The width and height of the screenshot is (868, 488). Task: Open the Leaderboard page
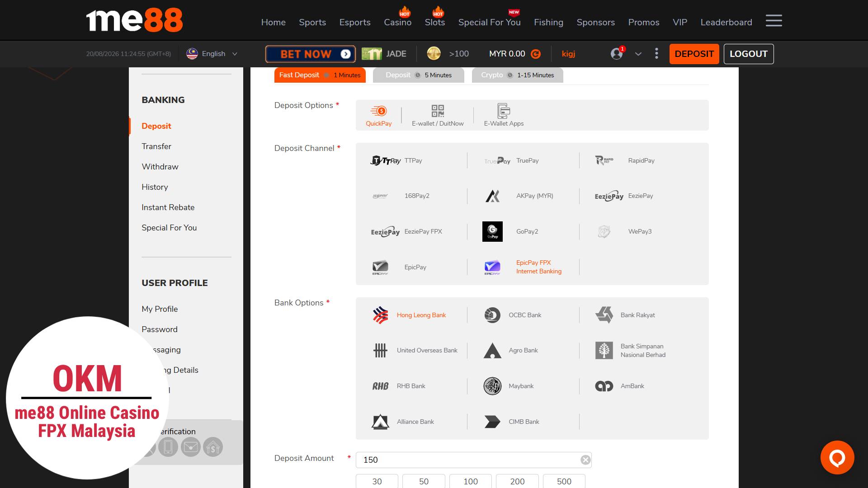726,22
